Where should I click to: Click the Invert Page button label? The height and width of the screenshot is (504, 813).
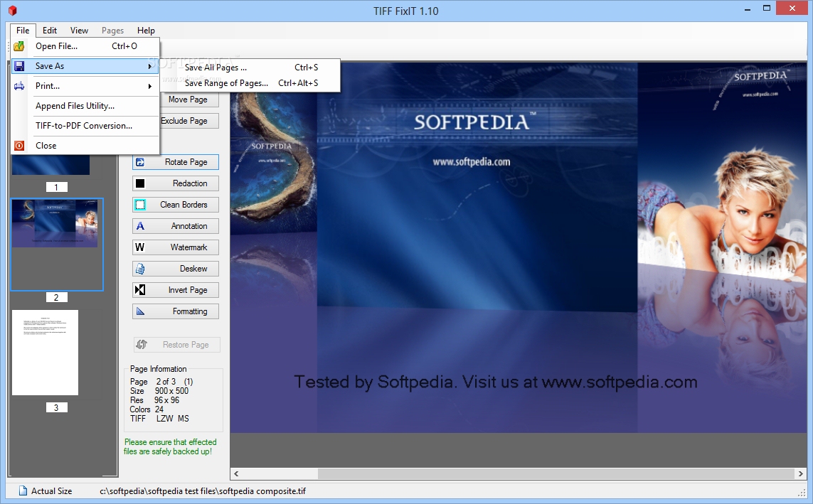[x=188, y=290]
